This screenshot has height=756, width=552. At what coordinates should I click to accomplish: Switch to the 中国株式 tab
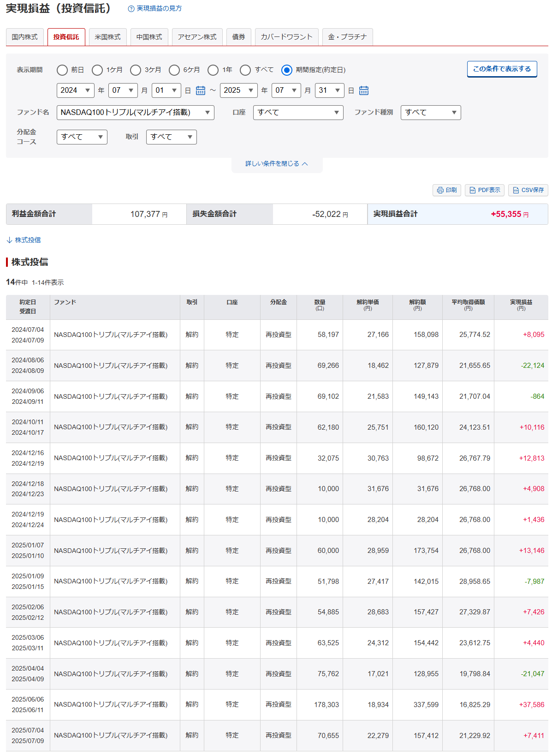tap(149, 37)
